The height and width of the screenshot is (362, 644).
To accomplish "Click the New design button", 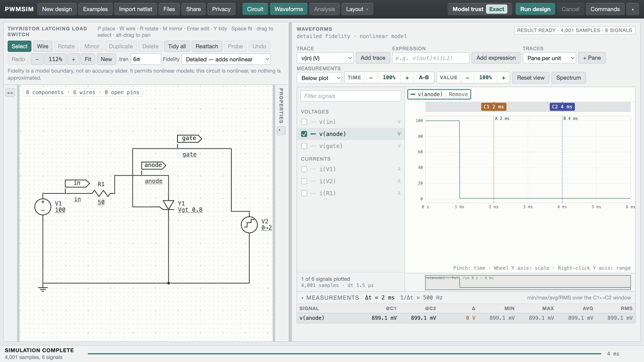I will click(x=57, y=9).
